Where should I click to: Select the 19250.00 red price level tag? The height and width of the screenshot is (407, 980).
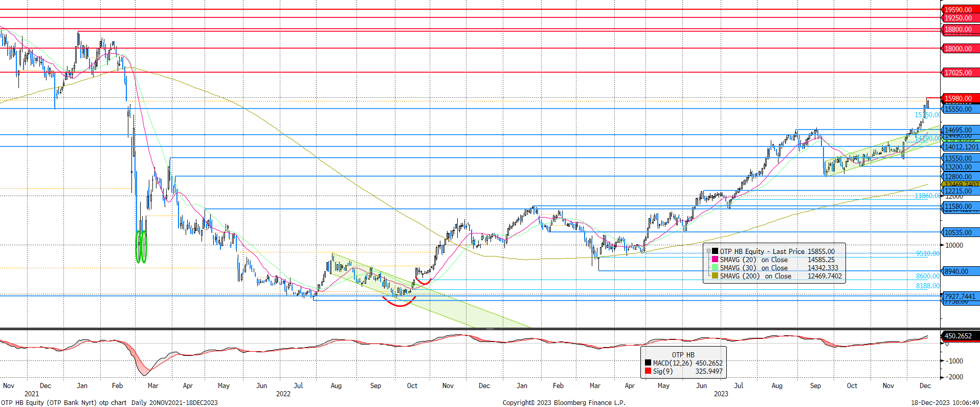961,18
